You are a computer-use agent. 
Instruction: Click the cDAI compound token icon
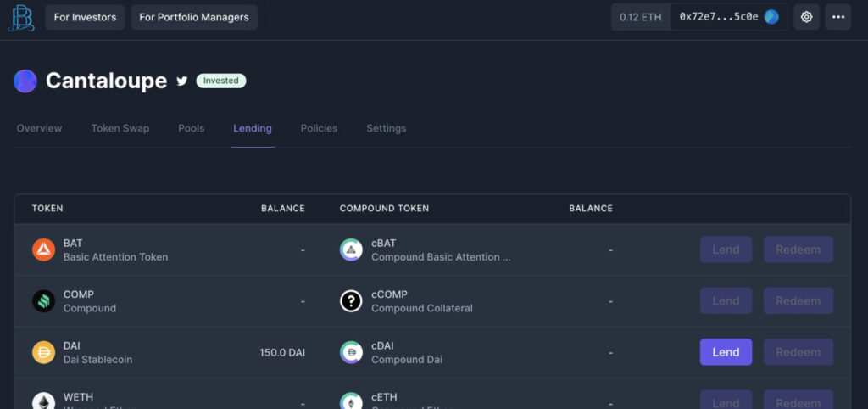point(351,352)
